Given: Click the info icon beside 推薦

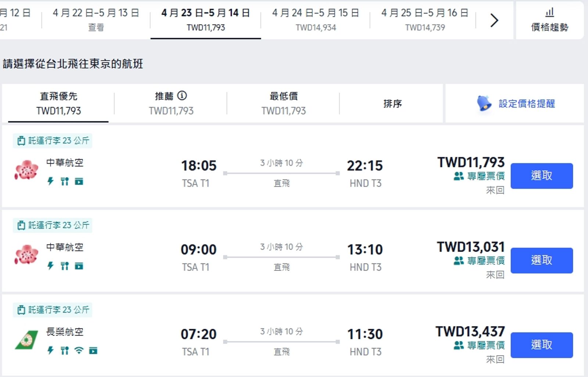Looking at the screenshot, I should tap(182, 96).
